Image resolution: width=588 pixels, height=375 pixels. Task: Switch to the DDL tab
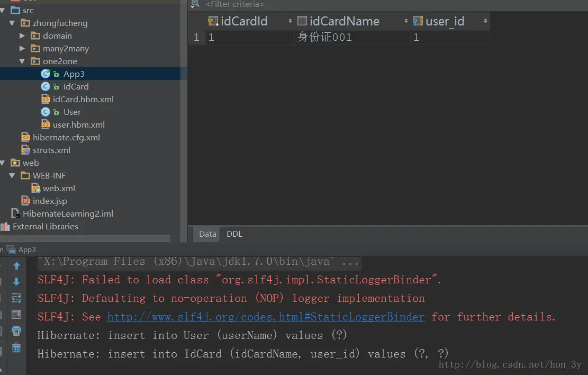click(234, 234)
